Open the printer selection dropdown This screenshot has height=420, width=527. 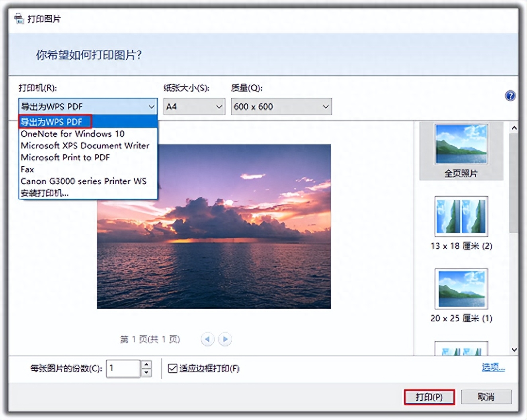pyautogui.click(x=88, y=107)
